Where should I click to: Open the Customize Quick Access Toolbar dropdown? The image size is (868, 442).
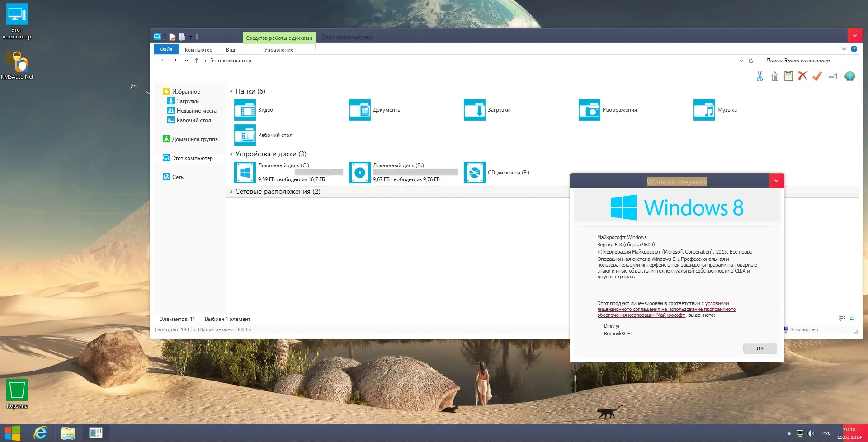click(x=191, y=38)
